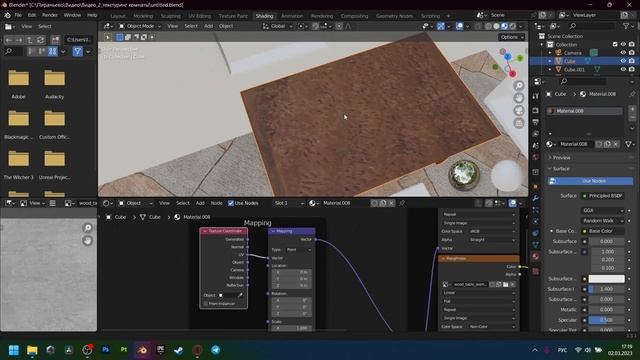Viewport: 640px width, 360px height.
Task: Open the Output properties tab
Action: point(536,122)
